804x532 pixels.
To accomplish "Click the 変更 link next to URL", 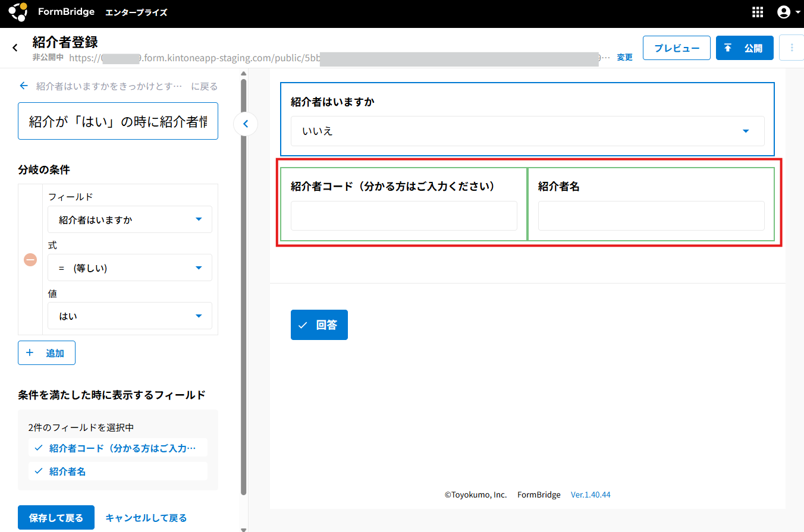I will (x=624, y=58).
